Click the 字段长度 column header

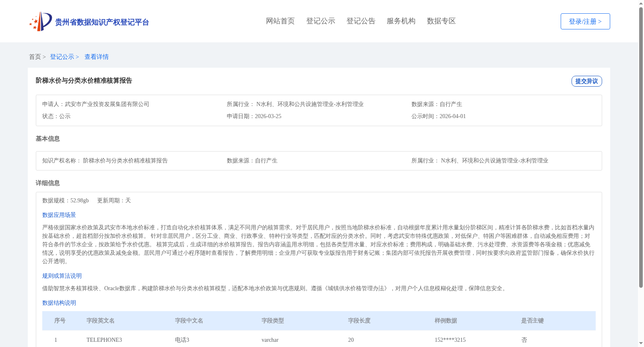pyautogui.click(x=359, y=320)
